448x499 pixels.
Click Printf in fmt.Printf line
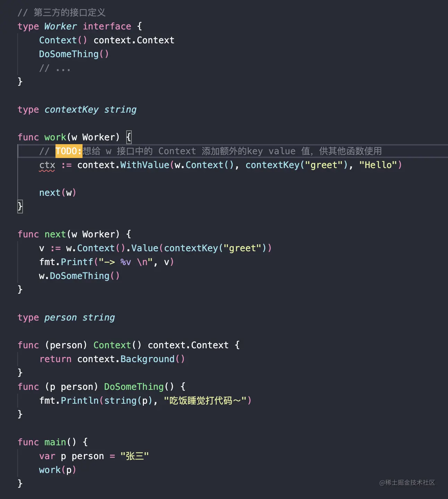click(x=77, y=262)
